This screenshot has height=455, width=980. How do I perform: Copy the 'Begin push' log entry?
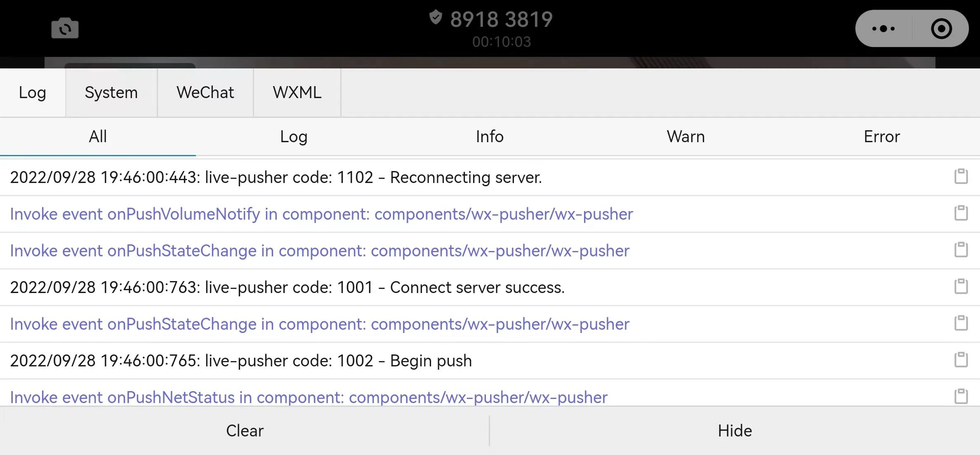coord(961,360)
